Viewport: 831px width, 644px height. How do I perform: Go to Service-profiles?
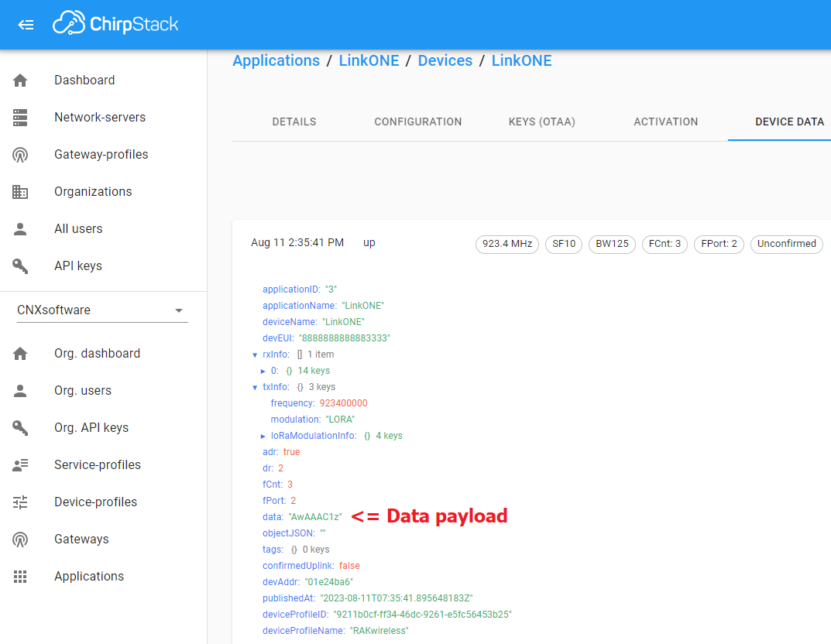coord(98,464)
